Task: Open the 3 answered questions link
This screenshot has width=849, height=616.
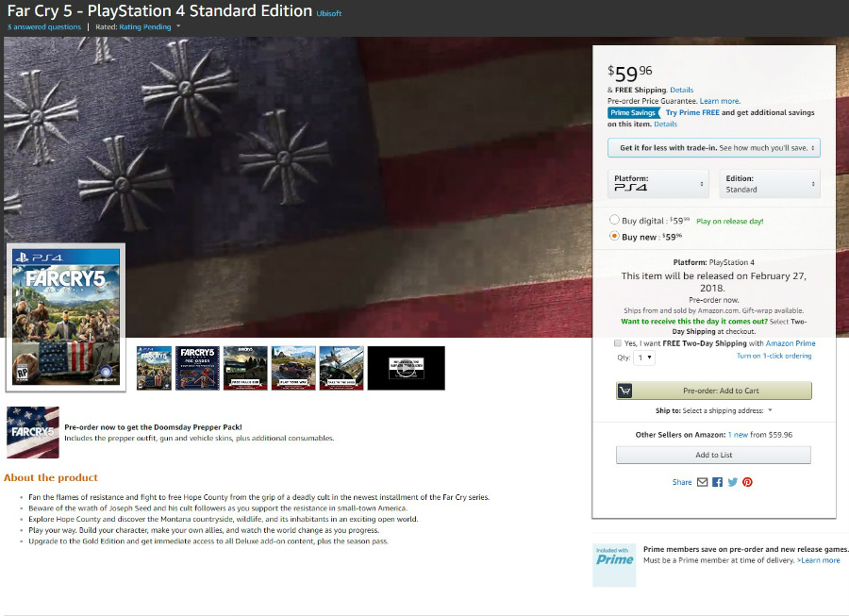Action: (43, 27)
